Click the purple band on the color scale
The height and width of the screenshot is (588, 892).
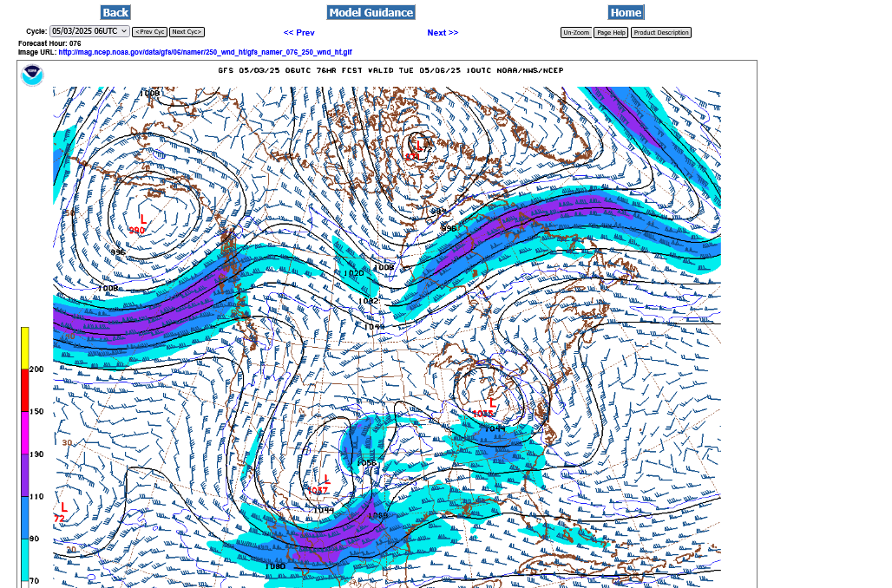25,475
